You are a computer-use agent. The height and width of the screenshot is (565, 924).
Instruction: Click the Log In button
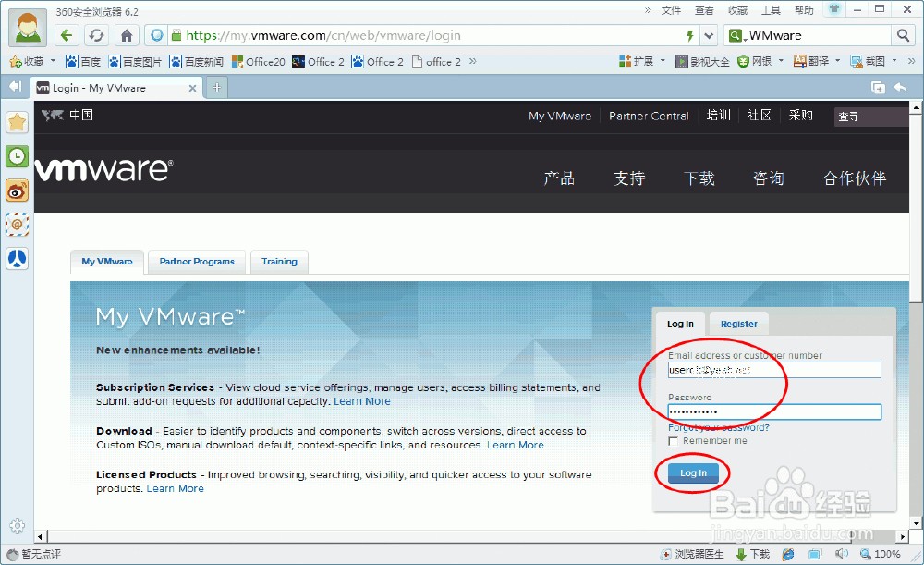click(692, 473)
